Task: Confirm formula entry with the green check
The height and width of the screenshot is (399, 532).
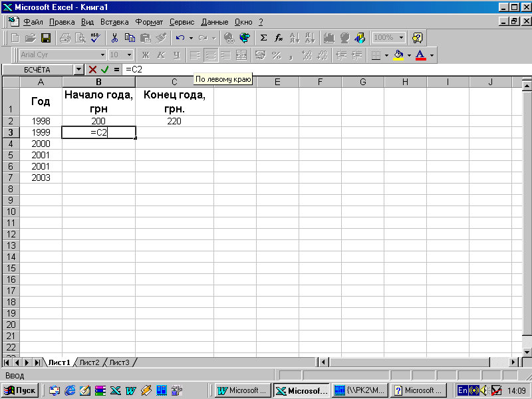Action: click(104, 70)
